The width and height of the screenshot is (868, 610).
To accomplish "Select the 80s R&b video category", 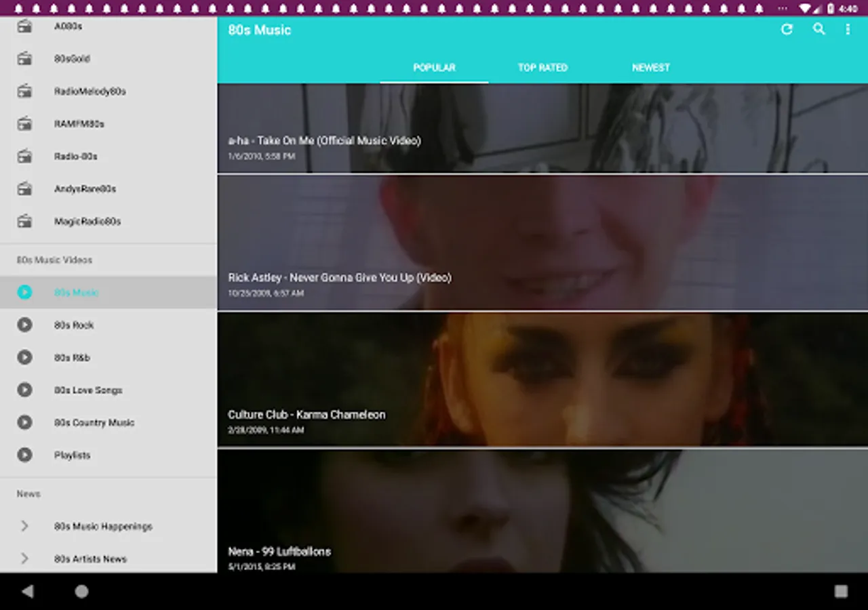I will [x=72, y=358].
